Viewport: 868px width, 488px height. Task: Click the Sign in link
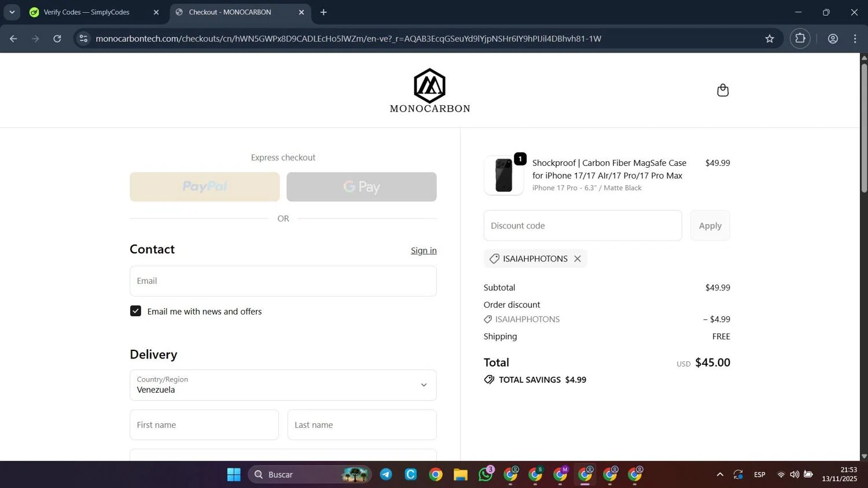[x=424, y=250]
